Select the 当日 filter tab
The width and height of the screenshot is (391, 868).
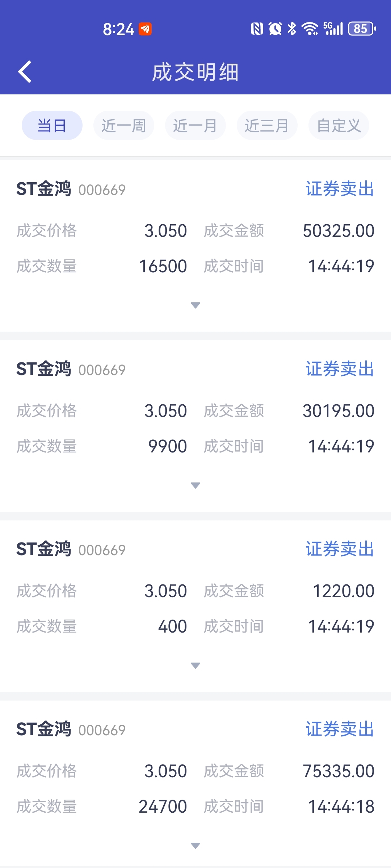coord(52,125)
